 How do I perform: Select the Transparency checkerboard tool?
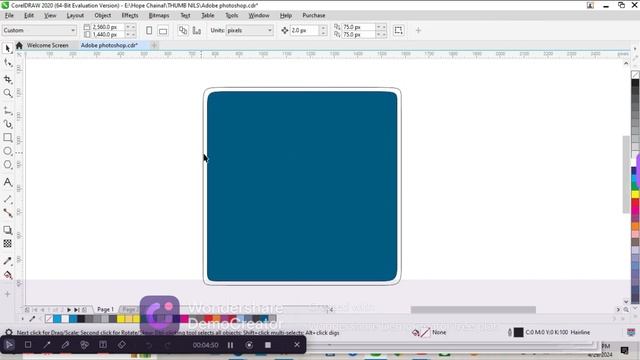[8, 244]
